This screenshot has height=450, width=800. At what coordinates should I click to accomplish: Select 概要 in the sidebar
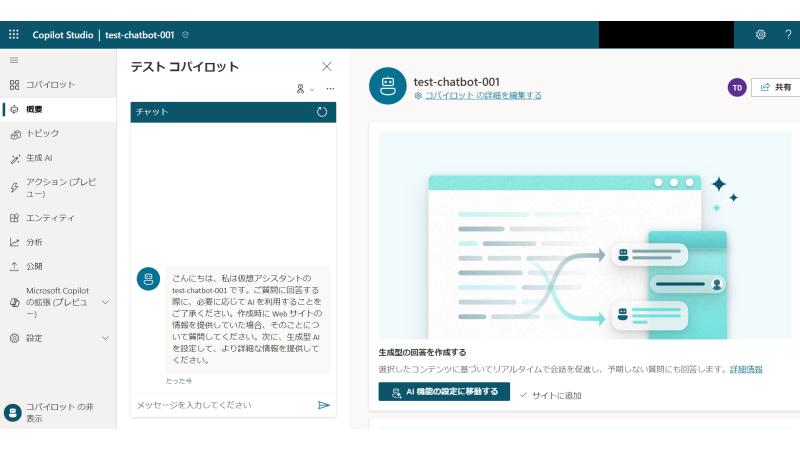click(58, 109)
